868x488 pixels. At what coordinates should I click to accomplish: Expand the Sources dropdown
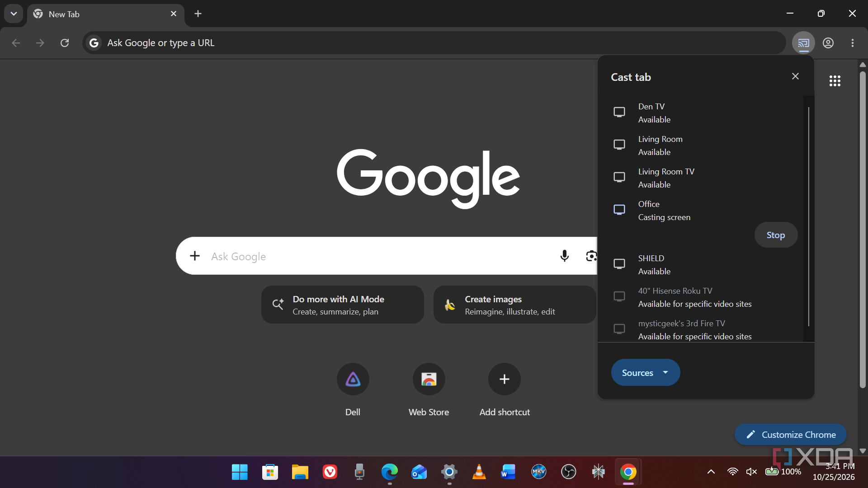(x=646, y=373)
